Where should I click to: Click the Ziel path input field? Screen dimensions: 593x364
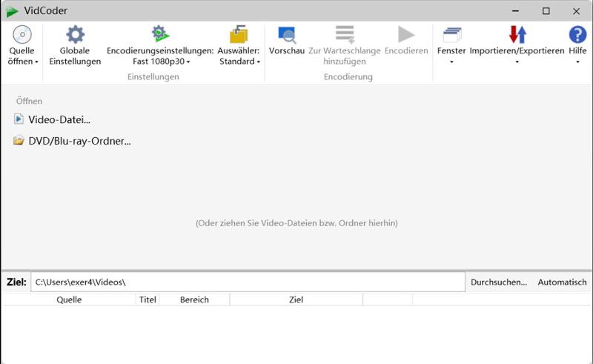(248, 282)
